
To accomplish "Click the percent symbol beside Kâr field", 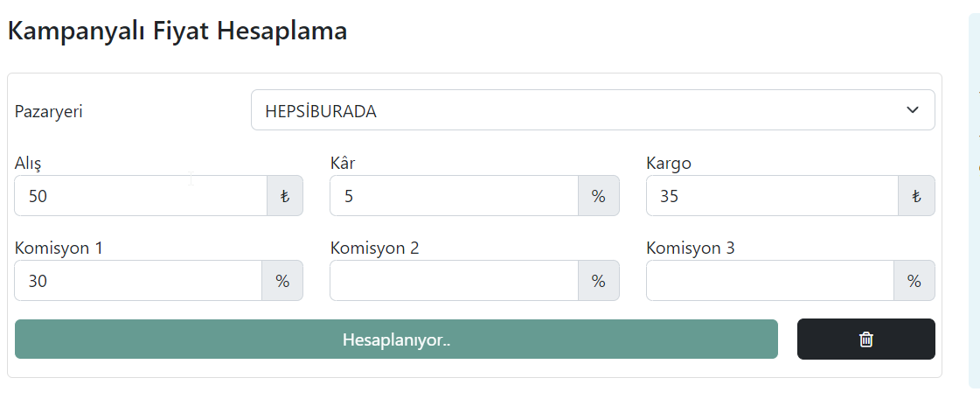I will click(598, 196).
